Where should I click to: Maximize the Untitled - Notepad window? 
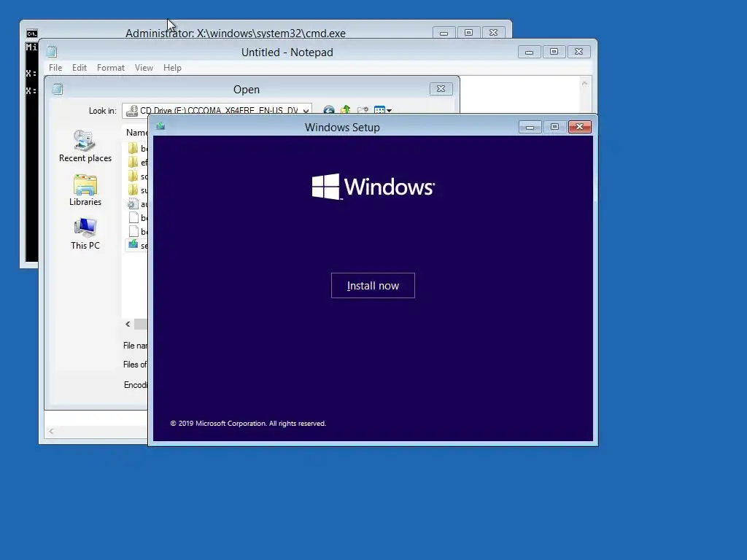(554, 52)
